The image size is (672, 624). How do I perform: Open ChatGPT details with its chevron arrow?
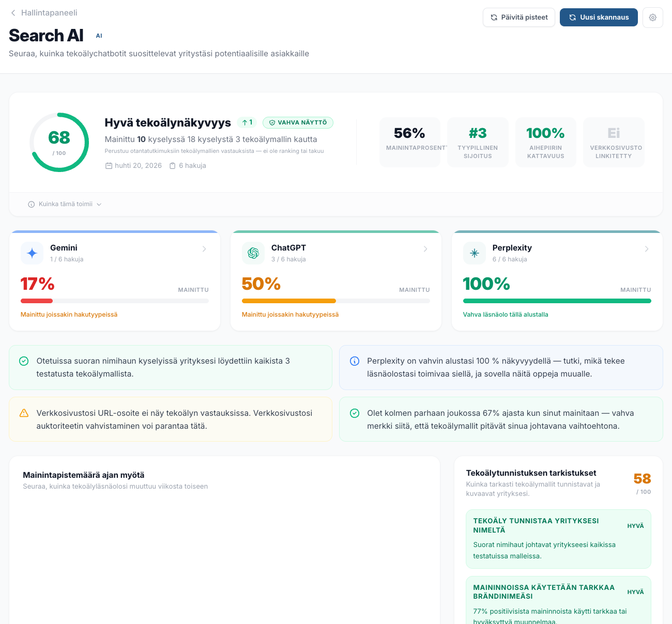(425, 249)
